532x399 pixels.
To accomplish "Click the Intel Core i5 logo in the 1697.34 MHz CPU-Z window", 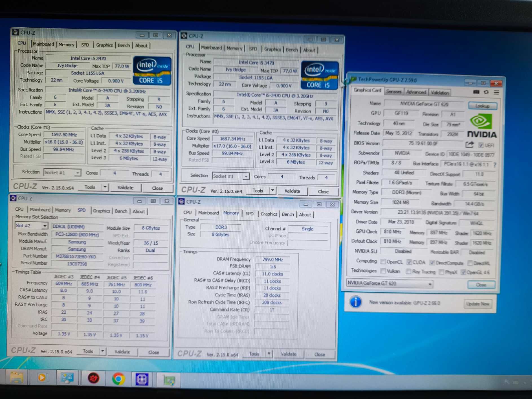I will (319, 75).
